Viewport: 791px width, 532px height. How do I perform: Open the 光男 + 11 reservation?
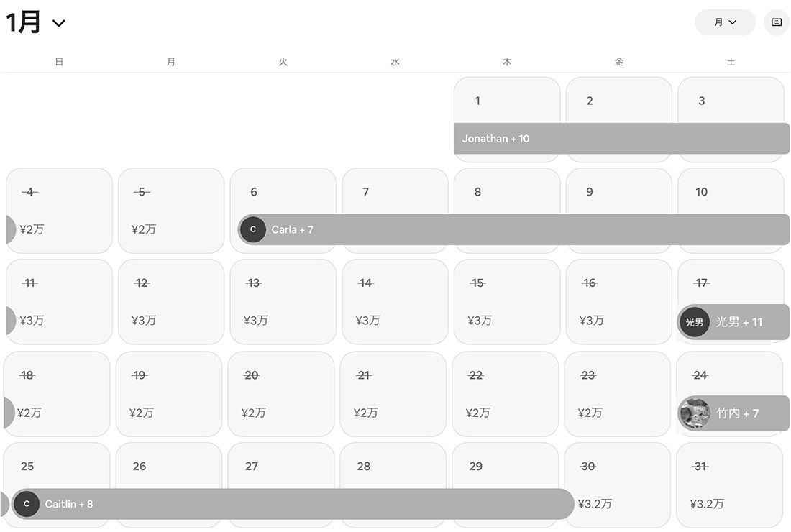(748, 322)
